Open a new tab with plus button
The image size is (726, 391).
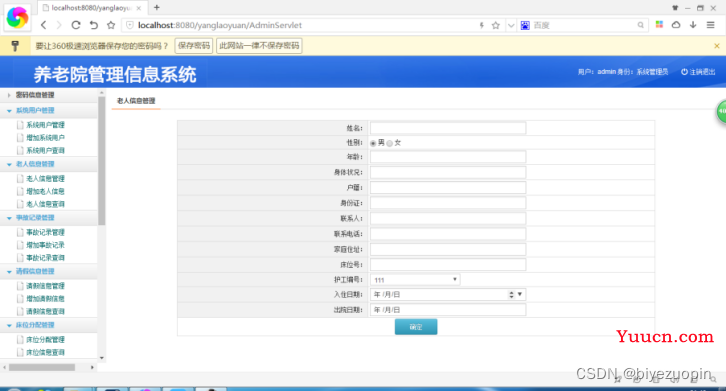(x=156, y=7)
